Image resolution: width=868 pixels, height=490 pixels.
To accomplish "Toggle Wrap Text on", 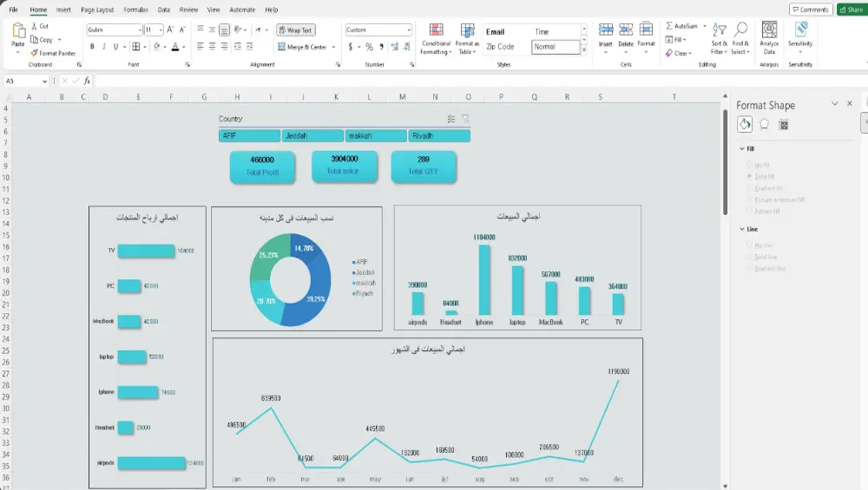I will click(296, 30).
